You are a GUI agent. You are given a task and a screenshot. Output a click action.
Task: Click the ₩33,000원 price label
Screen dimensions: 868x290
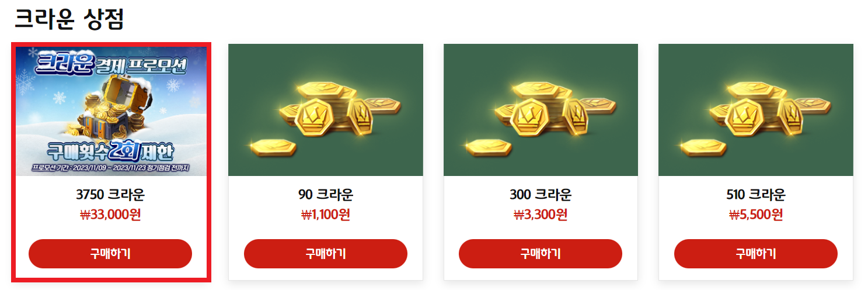point(110,215)
